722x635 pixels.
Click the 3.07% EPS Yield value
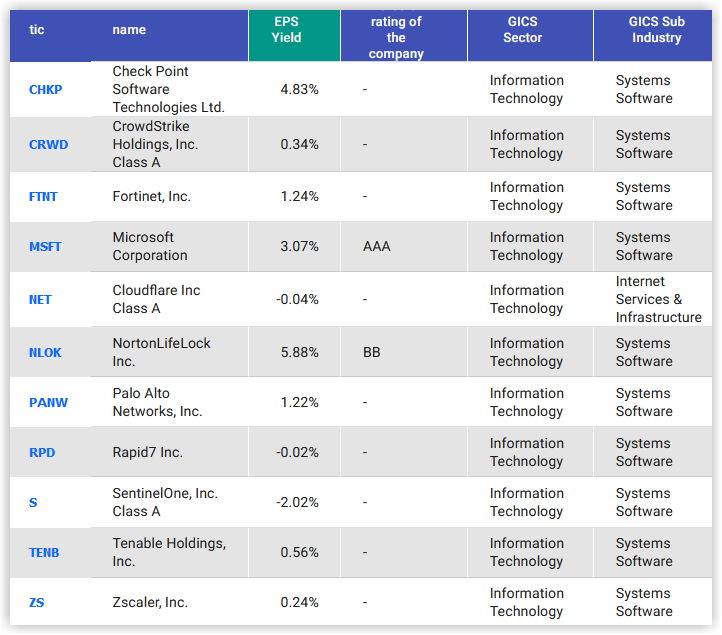coord(299,247)
